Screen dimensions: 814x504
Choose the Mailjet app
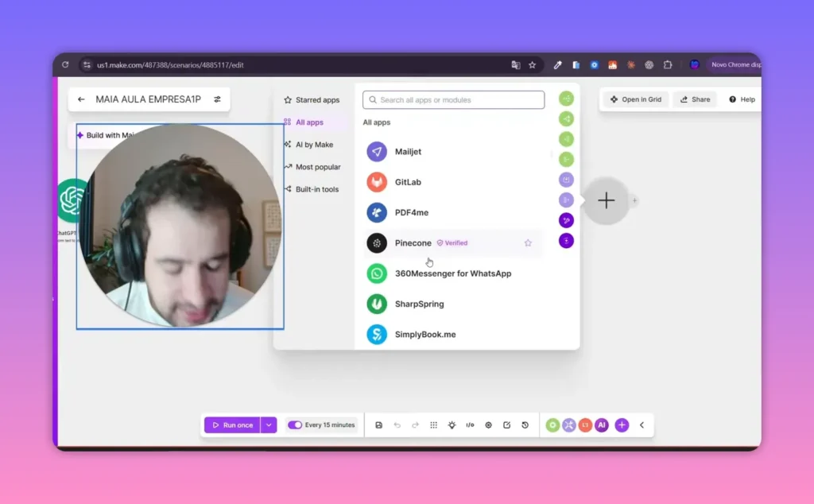(x=453, y=152)
